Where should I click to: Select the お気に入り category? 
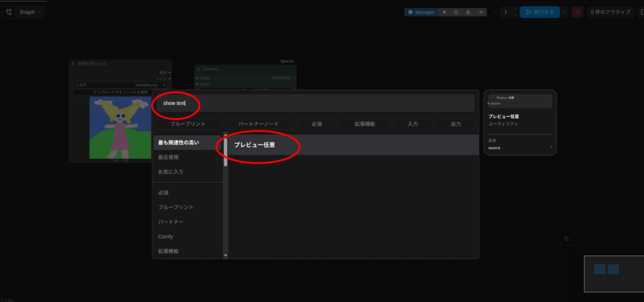tap(171, 172)
